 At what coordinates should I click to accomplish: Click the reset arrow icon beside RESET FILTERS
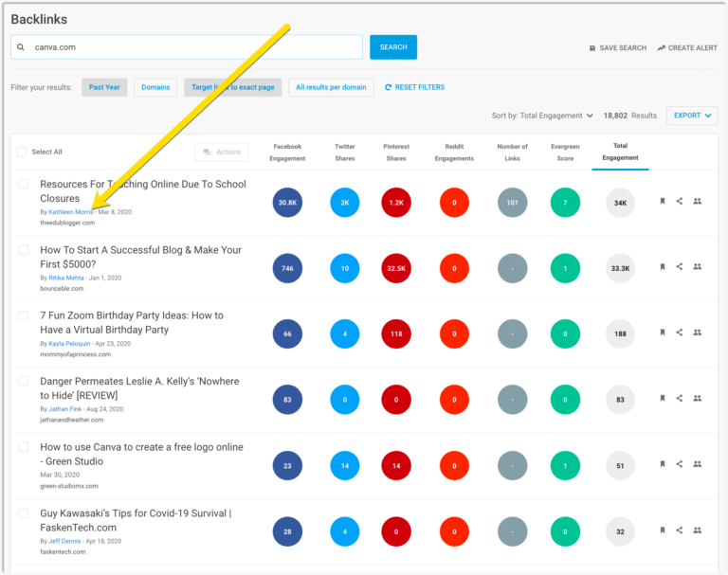tap(388, 87)
